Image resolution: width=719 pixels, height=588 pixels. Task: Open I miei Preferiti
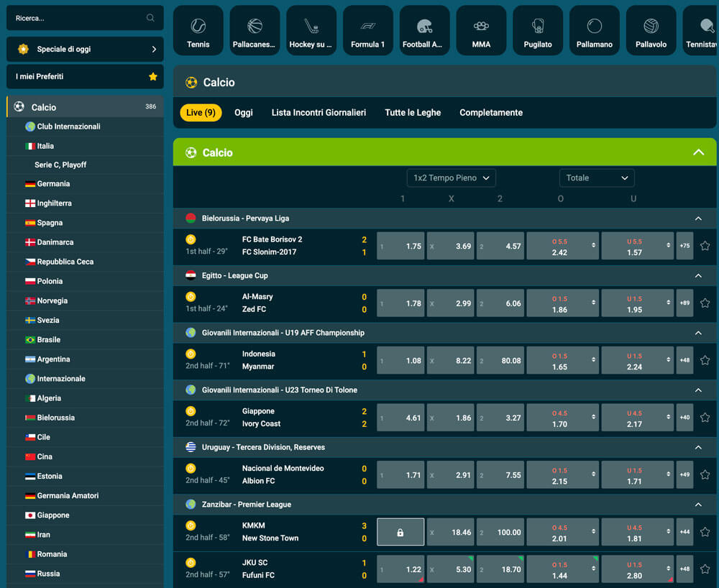86,76
